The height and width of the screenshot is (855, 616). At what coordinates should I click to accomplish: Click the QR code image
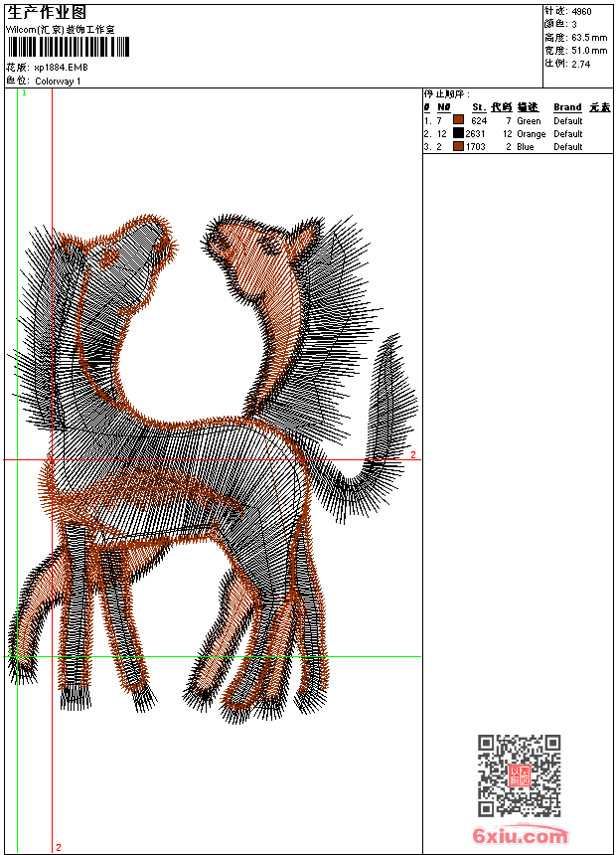[519, 775]
